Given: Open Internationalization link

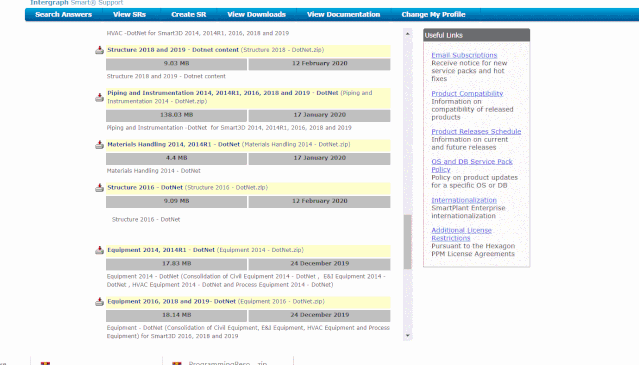Looking at the screenshot, I should tap(464, 200).
